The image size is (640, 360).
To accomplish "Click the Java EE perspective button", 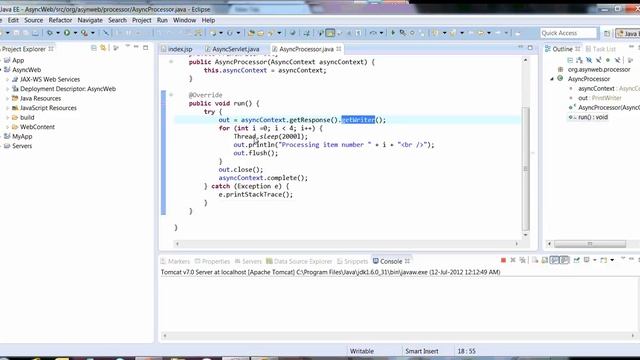I will (x=628, y=33).
